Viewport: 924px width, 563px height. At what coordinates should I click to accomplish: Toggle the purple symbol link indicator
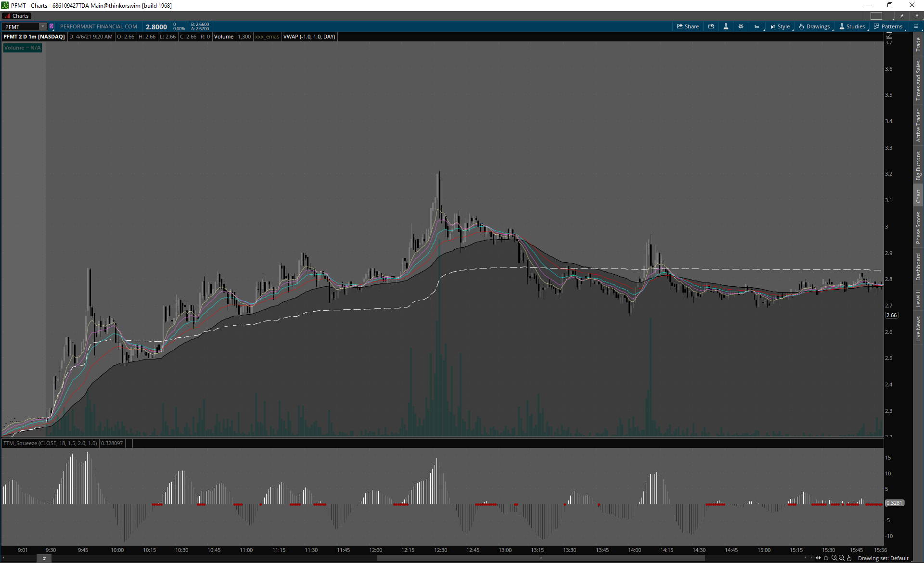click(51, 26)
